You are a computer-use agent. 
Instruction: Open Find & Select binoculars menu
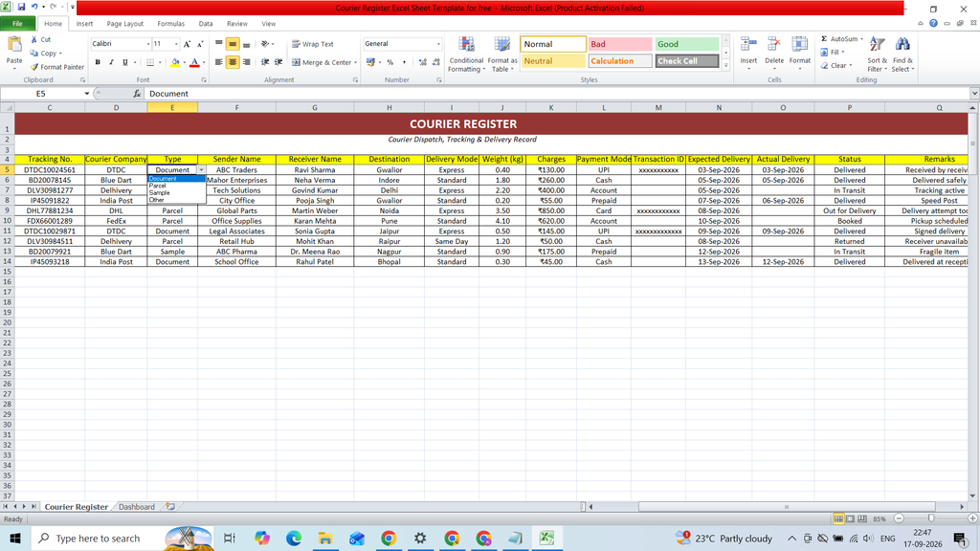click(902, 55)
